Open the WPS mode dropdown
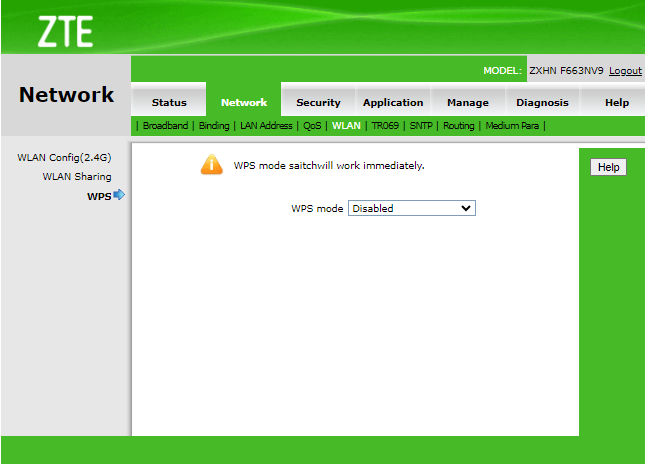The image size is (645, 464). coord(411,208)
